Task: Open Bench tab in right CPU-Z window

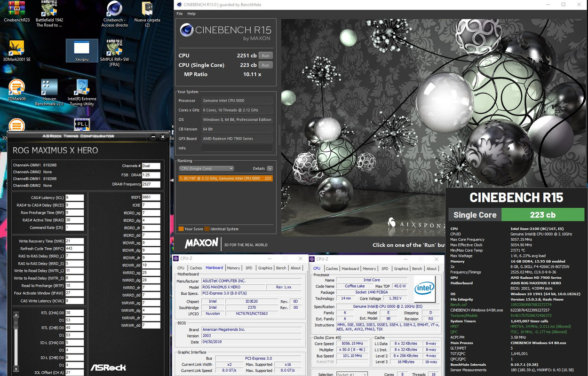Action: 417,268
